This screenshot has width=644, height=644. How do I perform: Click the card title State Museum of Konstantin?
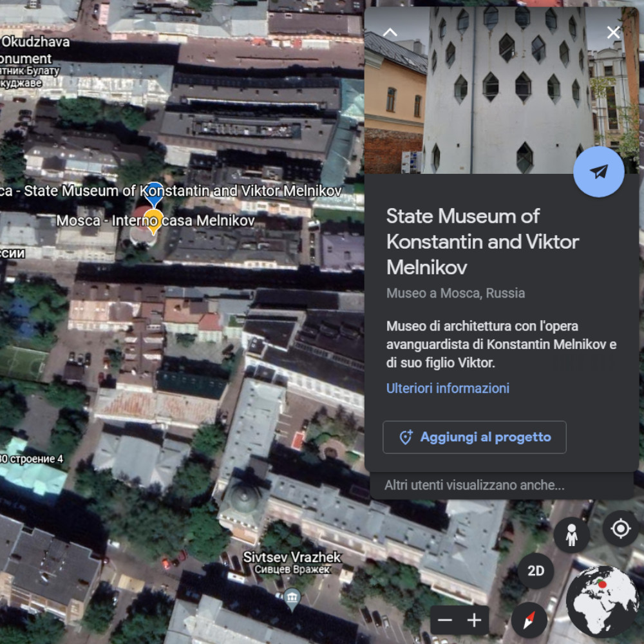[482, 241]
